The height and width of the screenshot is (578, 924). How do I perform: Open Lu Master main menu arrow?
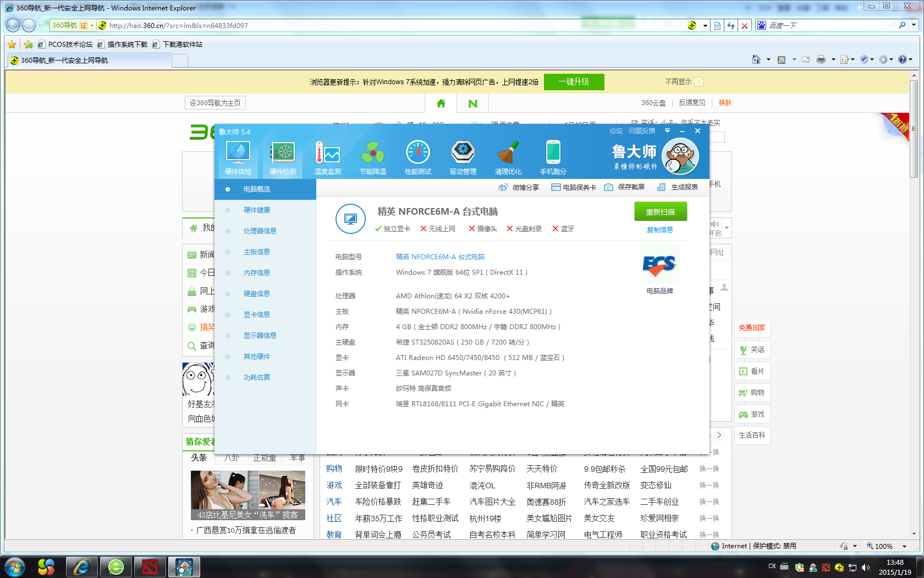tap(667, 131)
